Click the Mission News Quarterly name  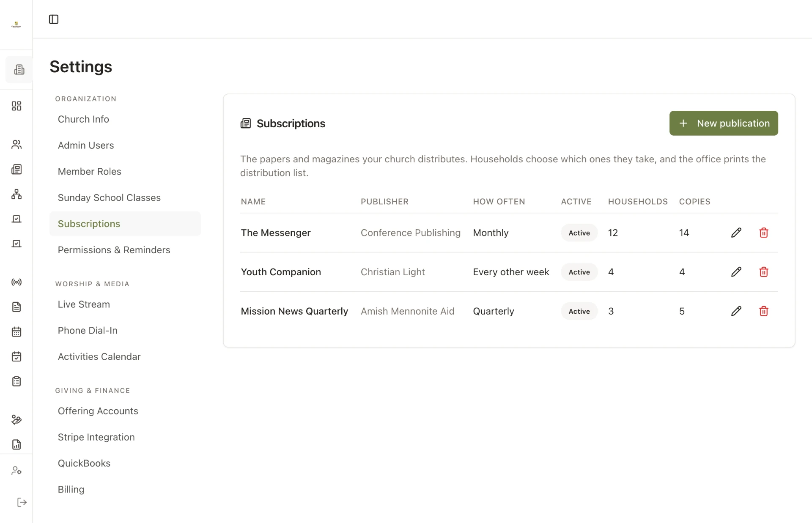tap(294, 311)
